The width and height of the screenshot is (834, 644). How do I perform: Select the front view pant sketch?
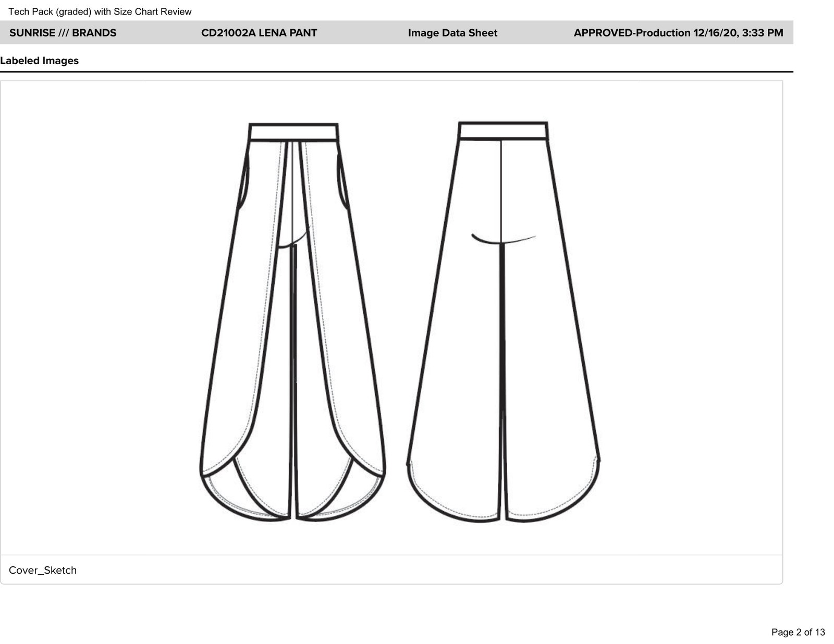(x=293, y=322)
